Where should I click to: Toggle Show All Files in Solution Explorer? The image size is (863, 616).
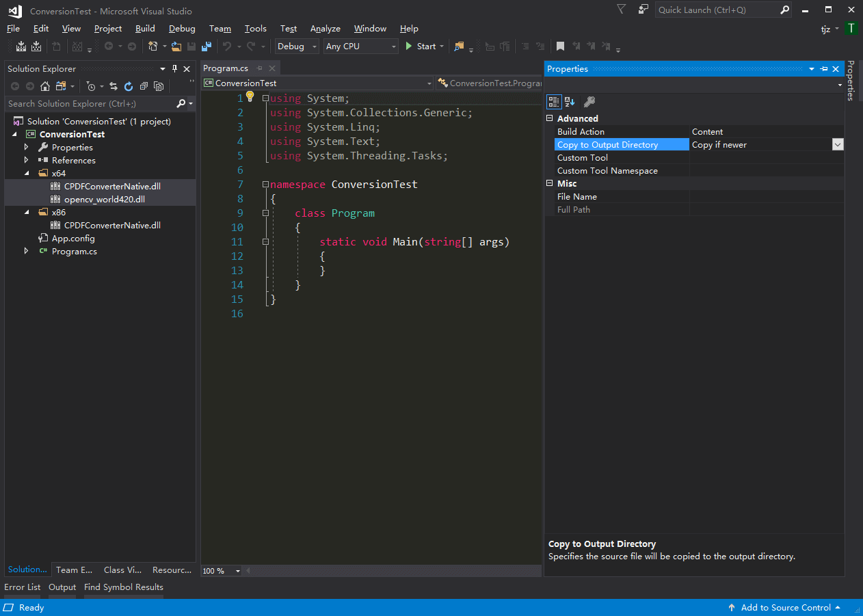pos(159,86)
